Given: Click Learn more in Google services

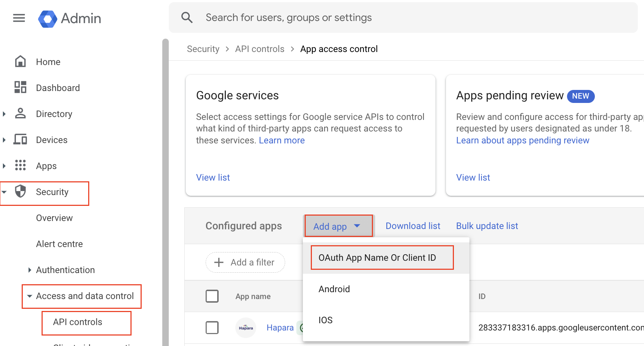Looking at the screenshot, I should [x=282, y=140].
